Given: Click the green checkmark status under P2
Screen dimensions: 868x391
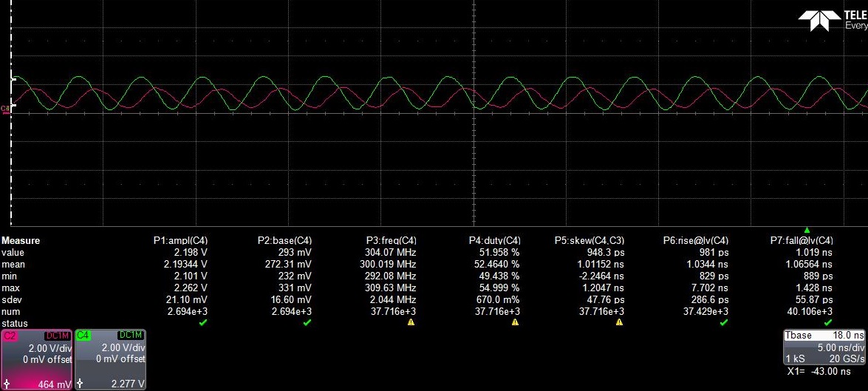Looking at the screenshot, I should tap(307, 323).
